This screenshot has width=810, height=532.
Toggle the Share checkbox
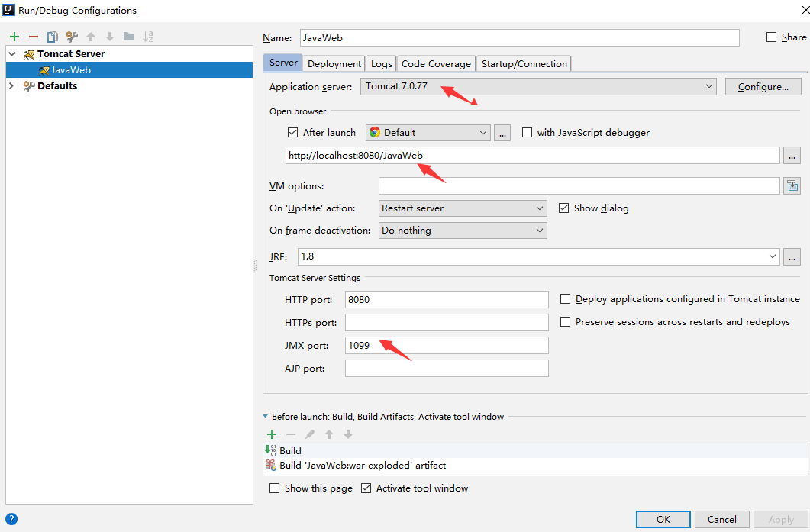coord(771,37)
